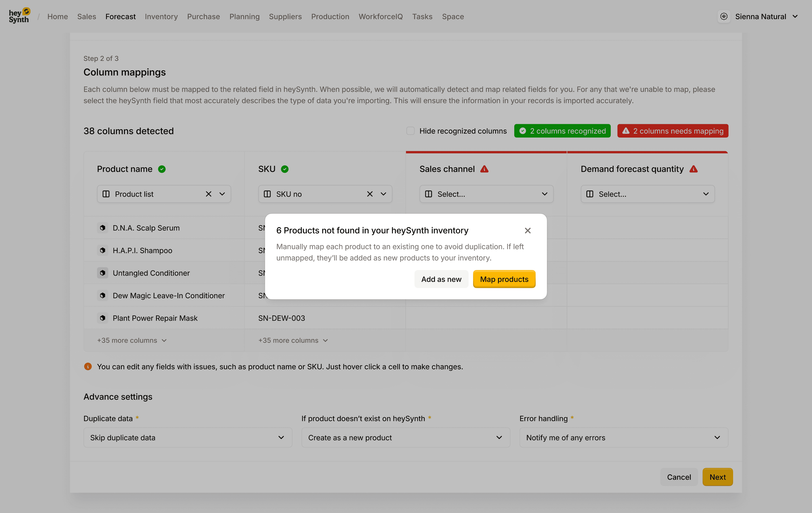Viewport: 812px width, 513px height.
Task: Expand +35 more columns under Product name
Action: pos(132,340)
